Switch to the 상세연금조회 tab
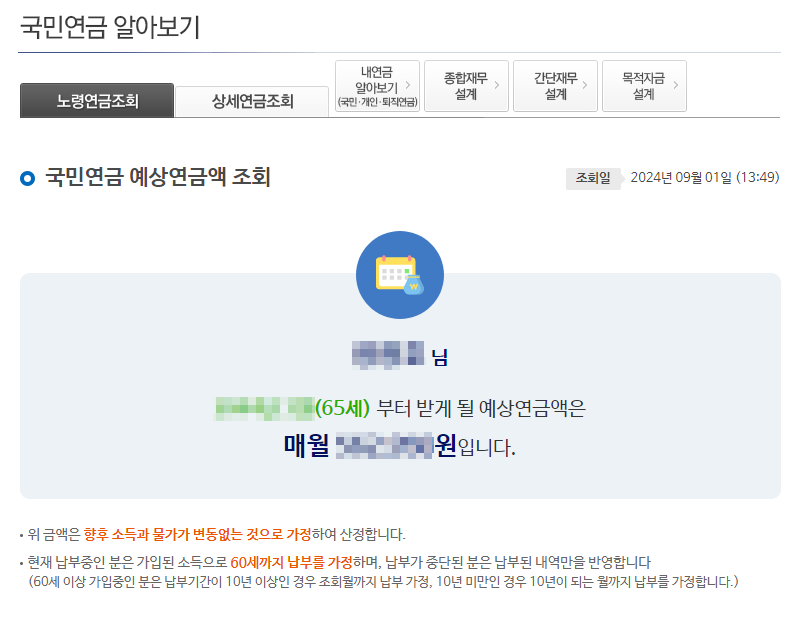 (x=252, y=100)
